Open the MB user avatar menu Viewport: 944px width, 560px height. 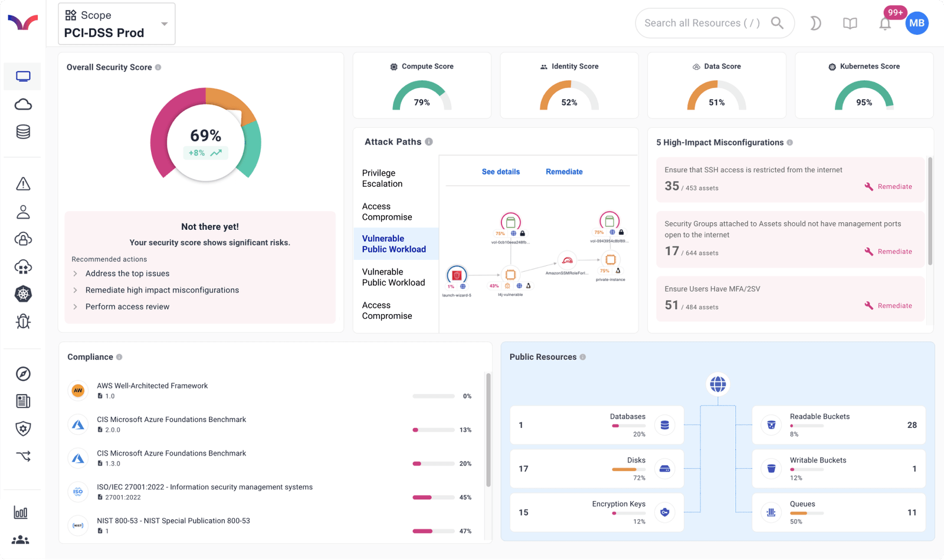(917, 23)
